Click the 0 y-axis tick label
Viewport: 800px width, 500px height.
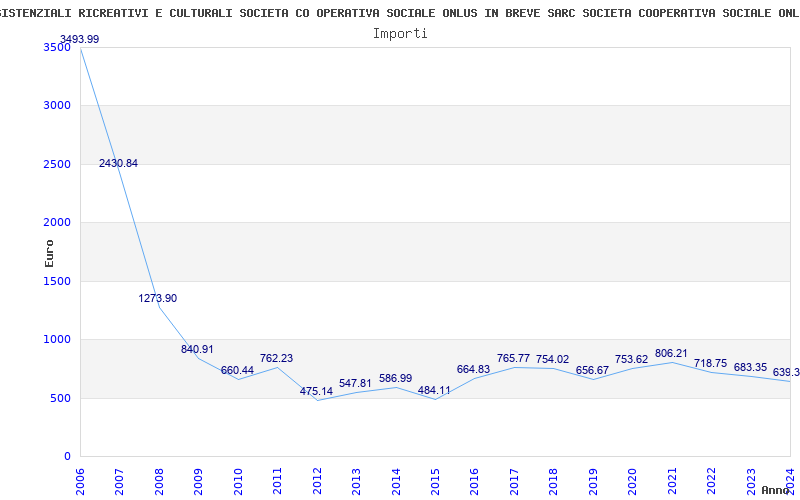67,457
